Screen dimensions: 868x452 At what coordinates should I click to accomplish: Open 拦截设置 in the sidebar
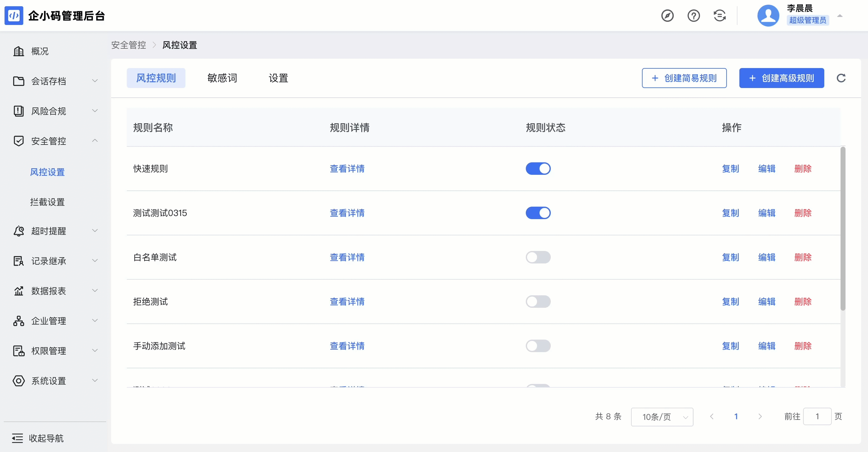(x=47, y=202)
